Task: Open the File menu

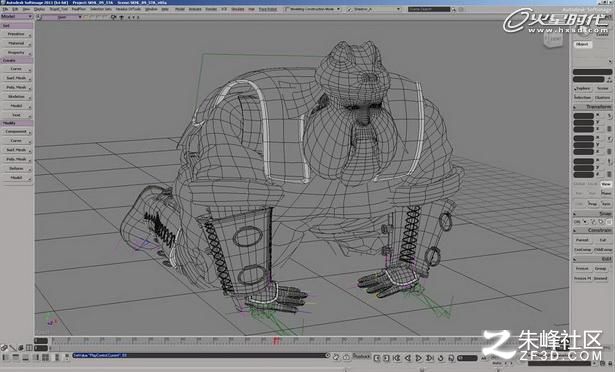Action: (x=5, y=9)
